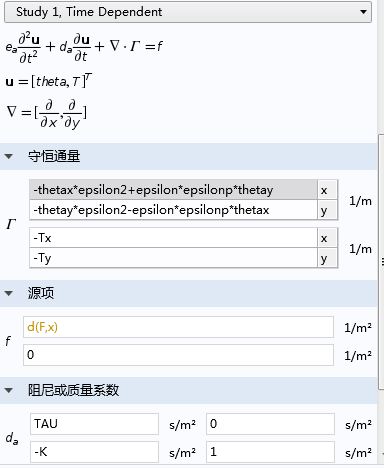Click the -Tx flux input field
Image resolution: width=384 pixels, height=468 pixels.
click(173, 238)
